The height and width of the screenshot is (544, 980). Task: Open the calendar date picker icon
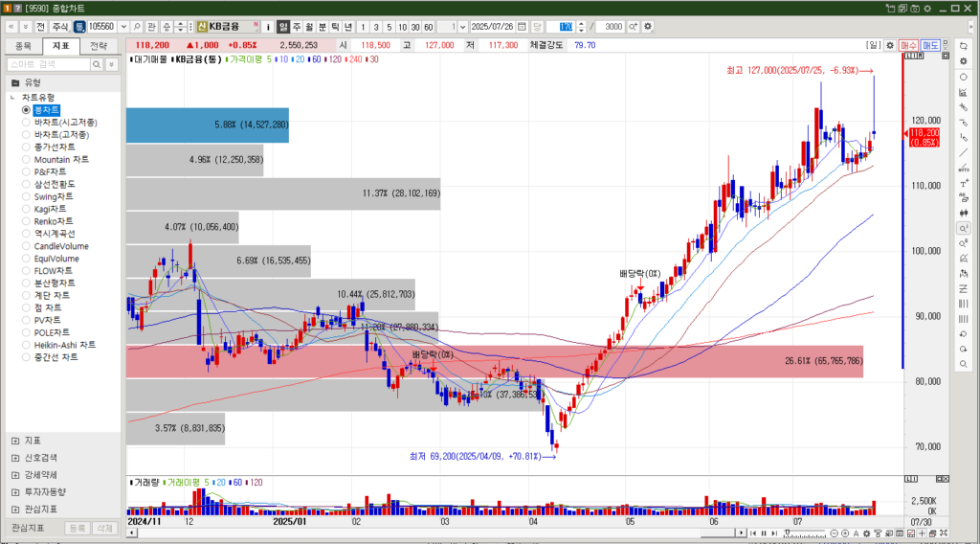coord(522,27)
